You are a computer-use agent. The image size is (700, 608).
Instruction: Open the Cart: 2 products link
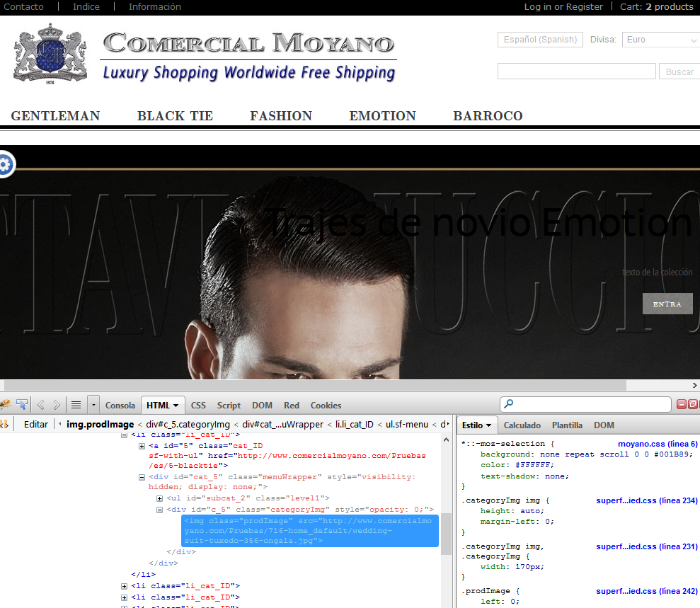(656, 6)
